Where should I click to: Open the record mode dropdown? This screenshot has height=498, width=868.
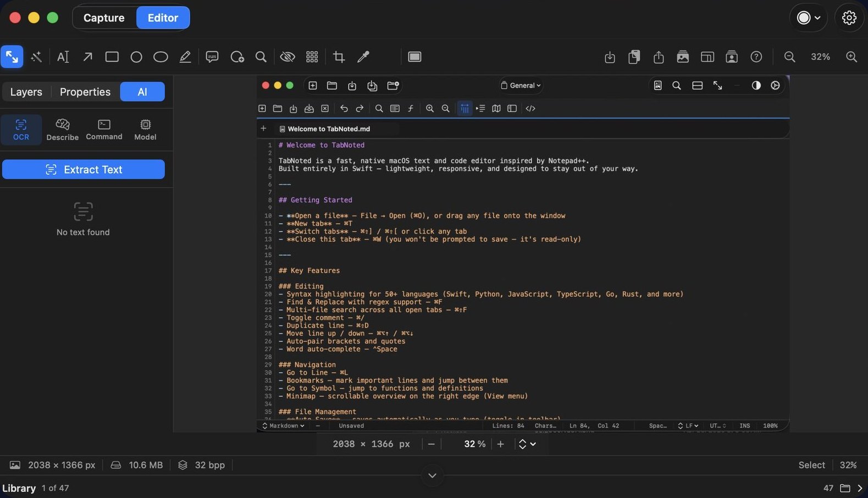809,18
